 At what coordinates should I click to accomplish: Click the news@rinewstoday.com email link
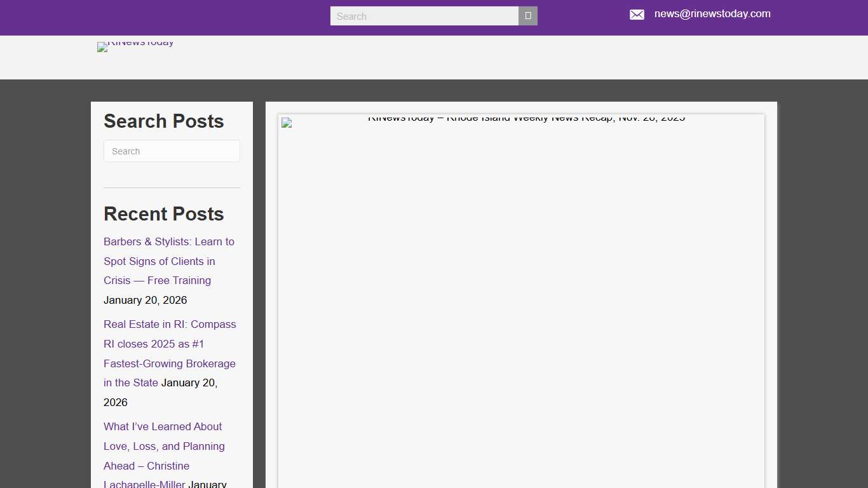pos(712,14)
